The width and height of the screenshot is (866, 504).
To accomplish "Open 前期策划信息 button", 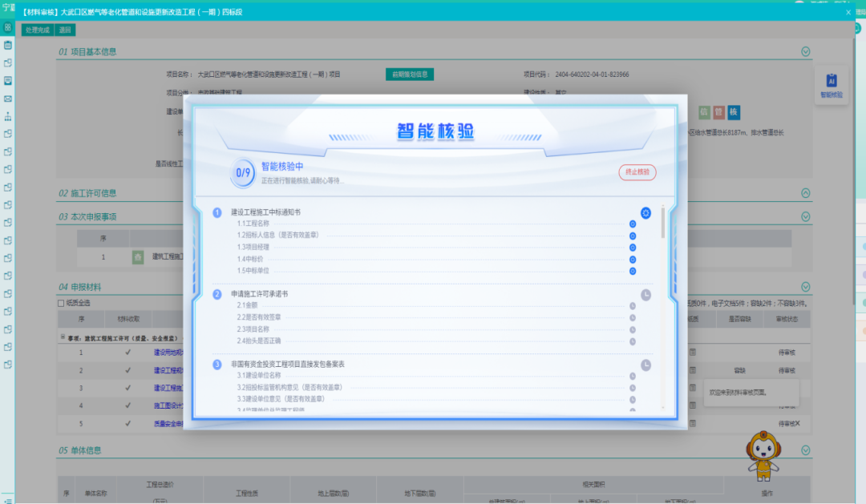I will 409,75.
